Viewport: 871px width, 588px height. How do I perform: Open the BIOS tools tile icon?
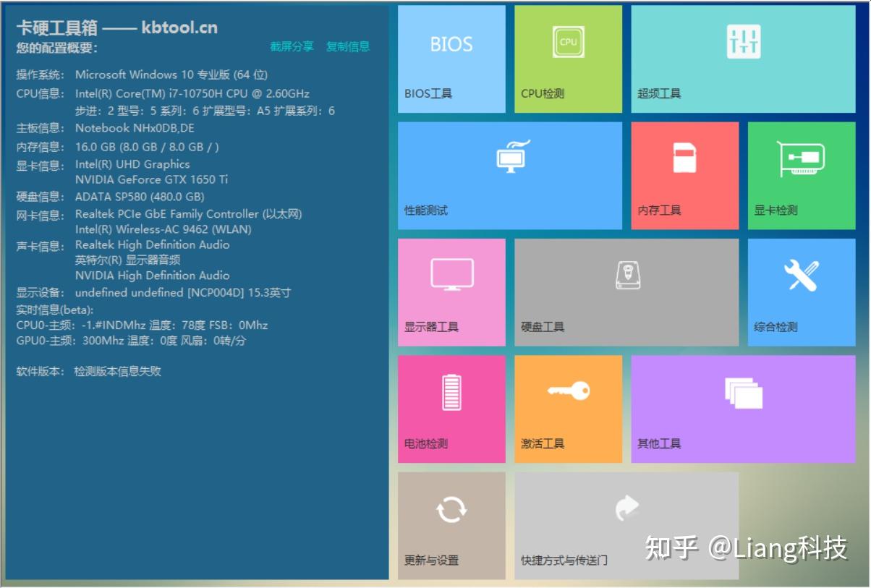click(x=451, y=45)
